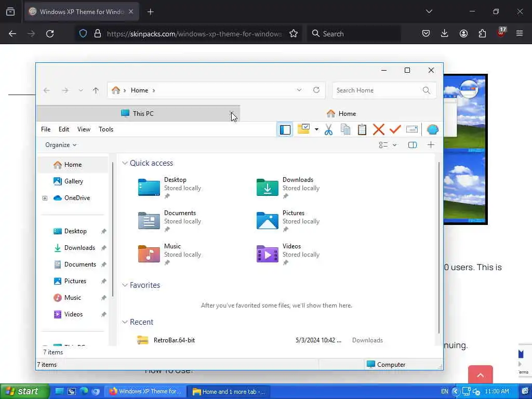The height and width of the screenshot is (399, 532).
Task: Select the Videos folder in Quick access
Action: (288, 254)
